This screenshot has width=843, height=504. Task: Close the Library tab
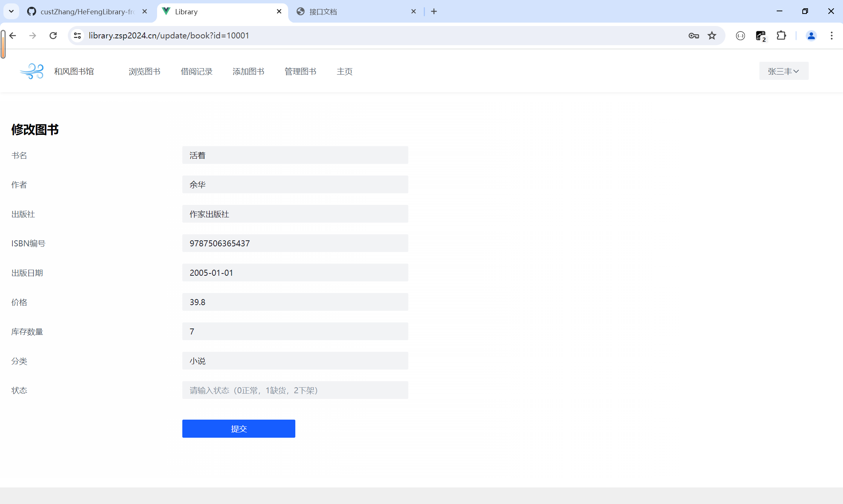click(x=279, y=11)
